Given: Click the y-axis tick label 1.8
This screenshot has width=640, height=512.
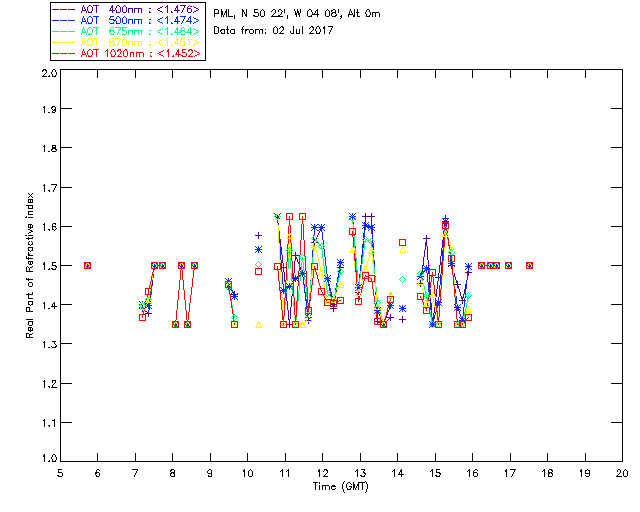Looking at the screenshot, I should [49, 148].
